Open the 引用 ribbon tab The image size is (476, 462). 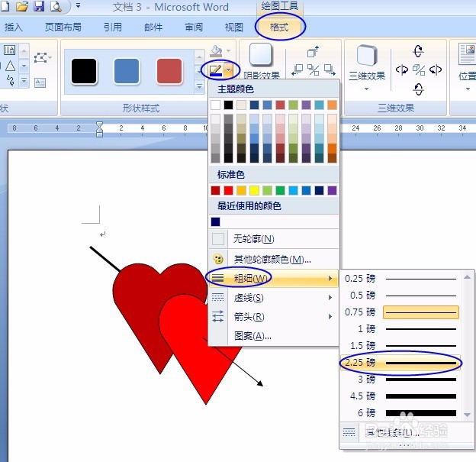[x=113, y=27]
